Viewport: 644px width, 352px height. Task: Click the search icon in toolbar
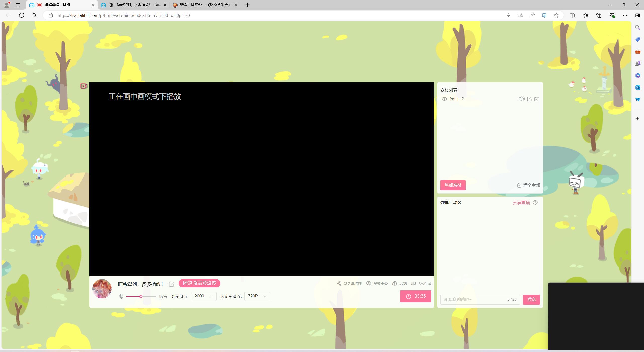tap(35, 15)
